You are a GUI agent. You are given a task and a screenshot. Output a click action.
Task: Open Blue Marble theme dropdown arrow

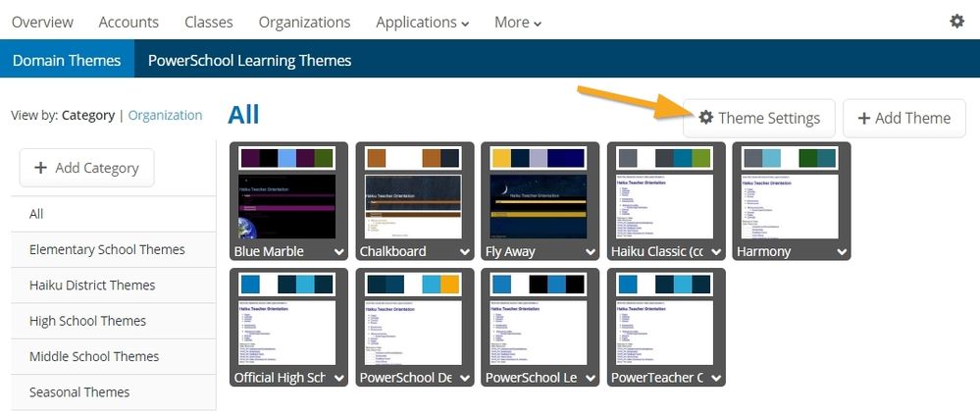(338, 252)
